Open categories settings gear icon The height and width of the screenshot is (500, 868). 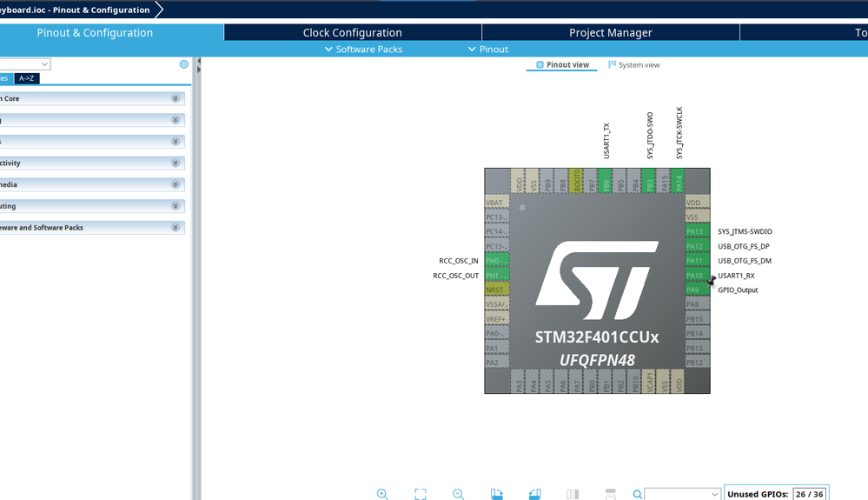point(184,64)
